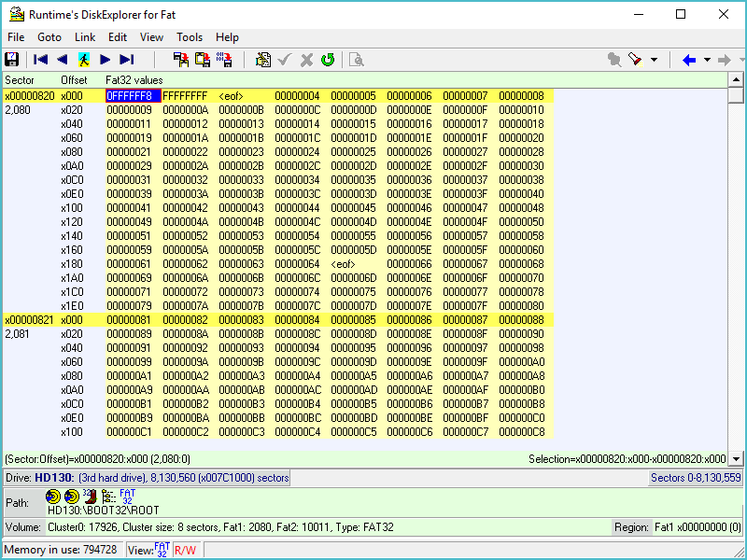Image resolution: width=747 pixels, height=560 pixels.
Task: Open the Tools menu
Action: (190, 37)
